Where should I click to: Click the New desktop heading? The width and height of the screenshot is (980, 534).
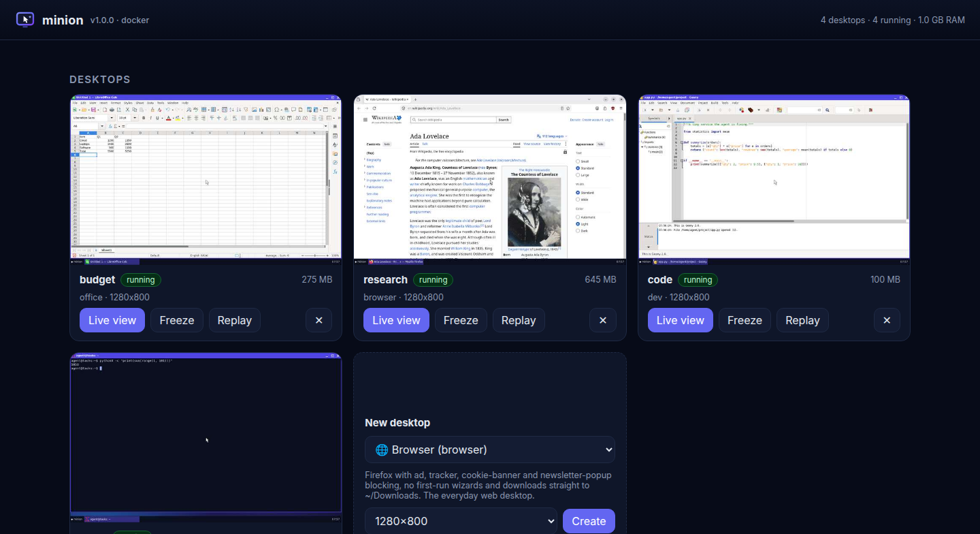point(397,422)
